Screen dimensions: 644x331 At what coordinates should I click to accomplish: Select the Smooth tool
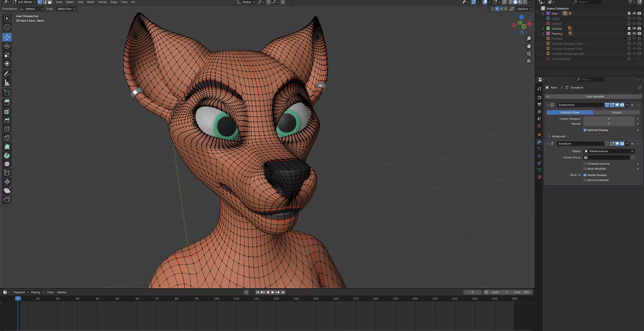click(x=7, y=164)
